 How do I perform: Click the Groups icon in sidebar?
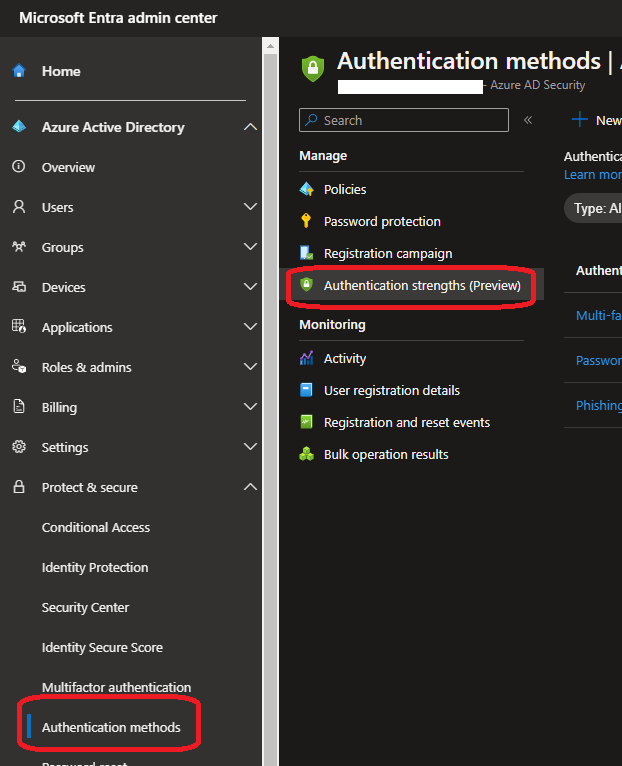tap(18, 247)
